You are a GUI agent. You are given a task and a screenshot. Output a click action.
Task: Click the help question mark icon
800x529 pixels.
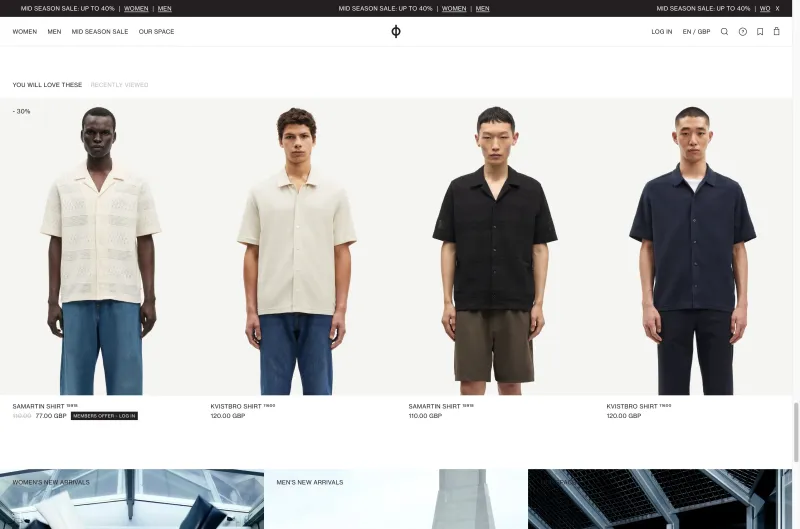(x=743, y=32)
